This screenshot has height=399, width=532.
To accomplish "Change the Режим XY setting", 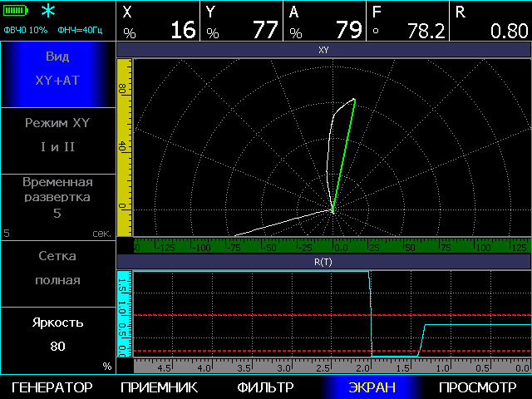I will (x=57, y=140).
